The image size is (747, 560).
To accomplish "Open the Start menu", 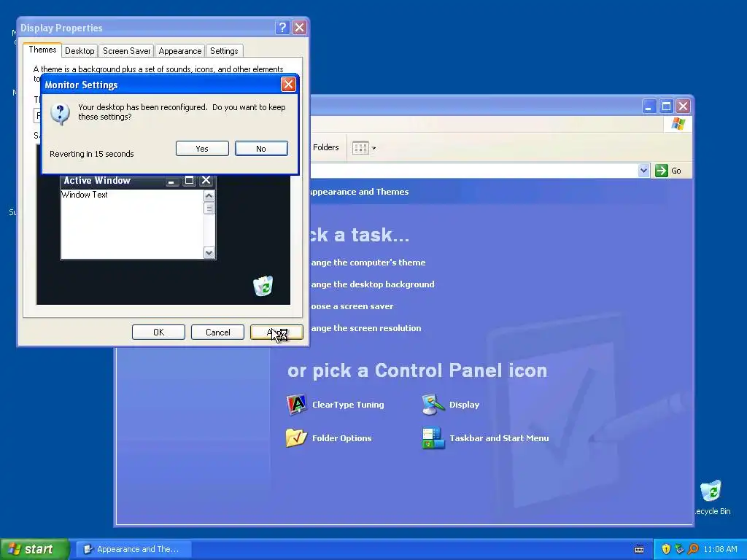I will click(34, 549).
